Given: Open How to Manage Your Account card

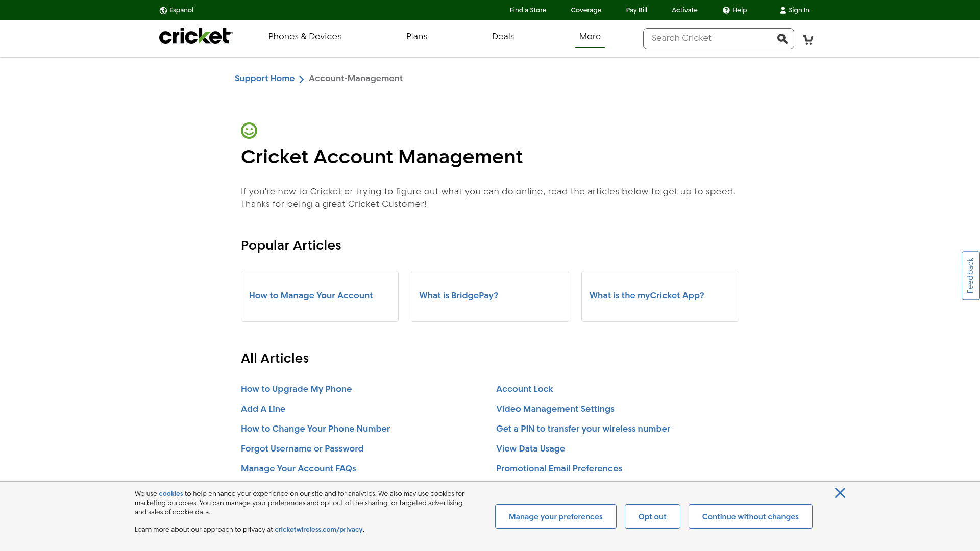Looking at the screenshot, I should (x=320, y=296).
